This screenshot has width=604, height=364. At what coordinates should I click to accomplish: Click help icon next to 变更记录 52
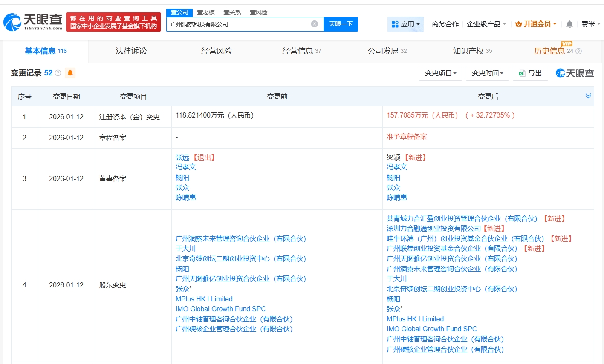pos(58,73)
